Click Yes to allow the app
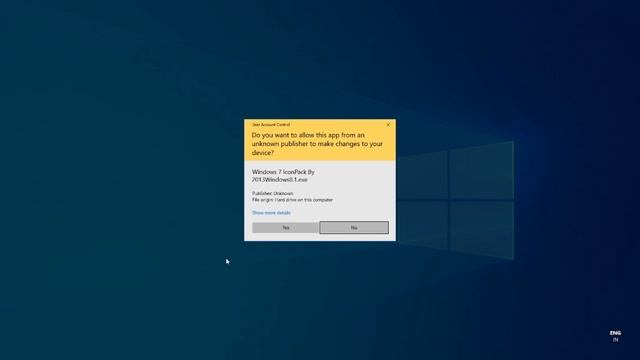Image resolution: width=640 pixels, height=360 pixels. (285, 228)
